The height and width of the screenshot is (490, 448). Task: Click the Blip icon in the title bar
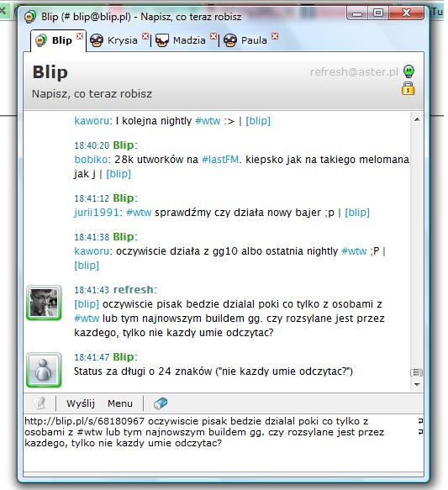30,17
